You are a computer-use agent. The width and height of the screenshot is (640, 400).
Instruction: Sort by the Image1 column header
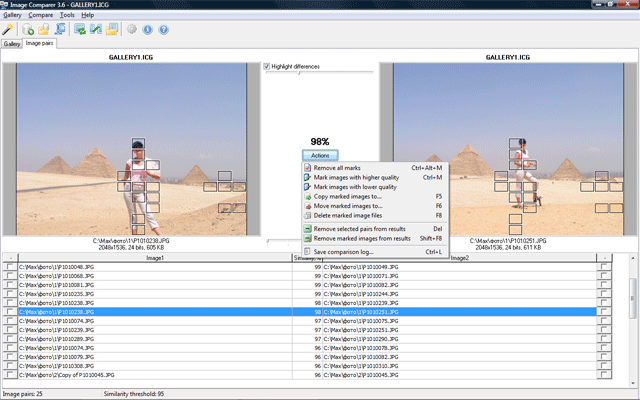[x=155, y=258]
